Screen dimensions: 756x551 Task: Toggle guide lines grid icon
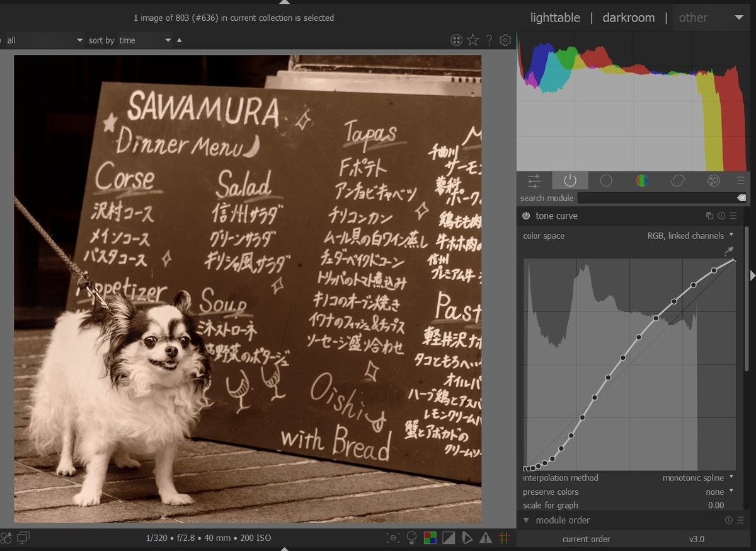pos(504,538)
